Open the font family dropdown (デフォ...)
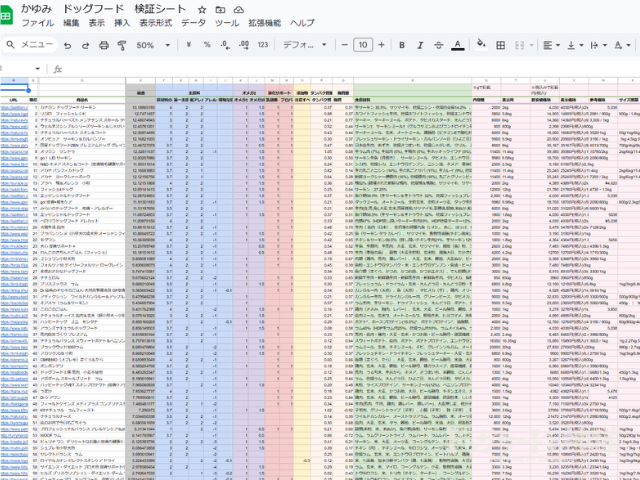This screenshot has height=480, width=640. pos(304,44)
